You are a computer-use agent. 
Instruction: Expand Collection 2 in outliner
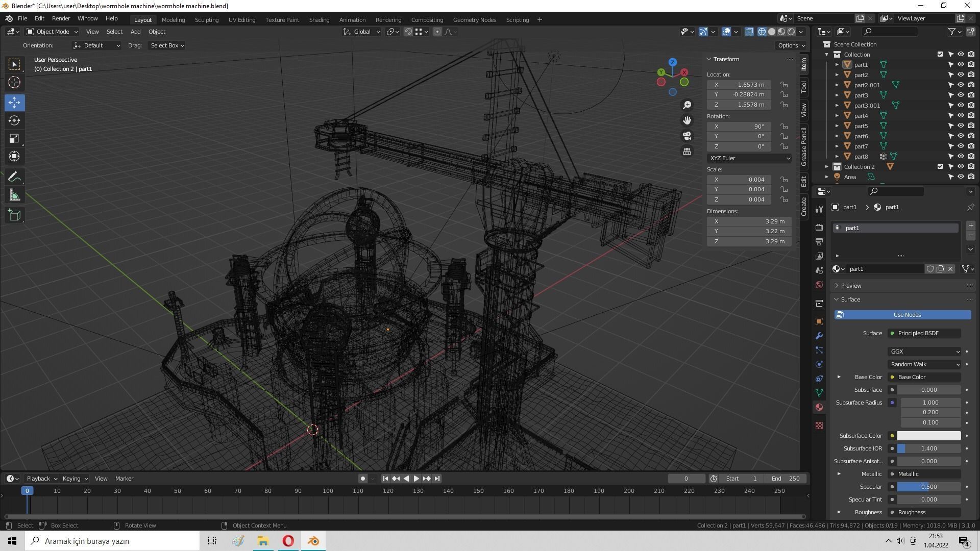[x=827, y=167]
